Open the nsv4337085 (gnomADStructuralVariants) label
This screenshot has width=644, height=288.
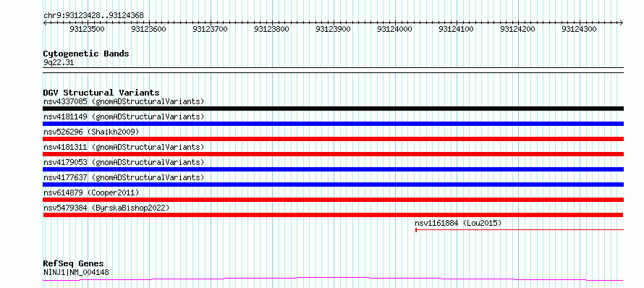point(124,101)
